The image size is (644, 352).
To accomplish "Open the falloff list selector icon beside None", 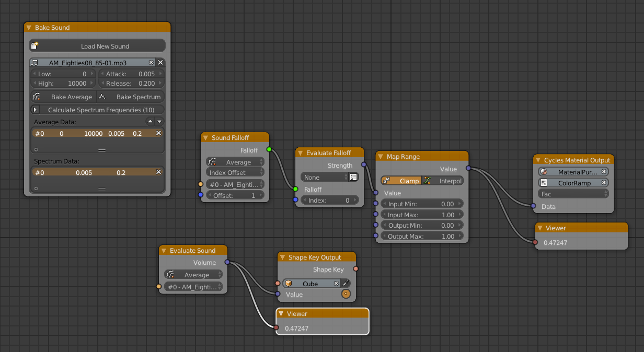I will click(354, 177).
